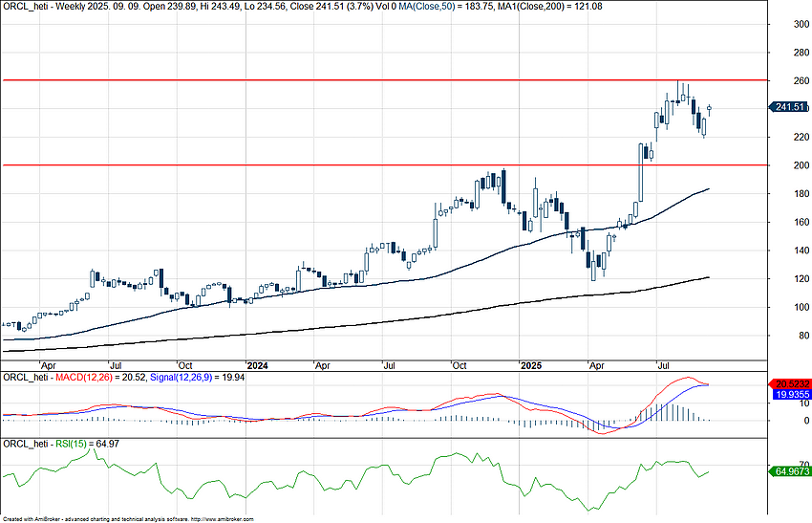The height and width of the screenshot is (523, 812).
Task: Click the 220 price axis label
Action: (801, 138)
